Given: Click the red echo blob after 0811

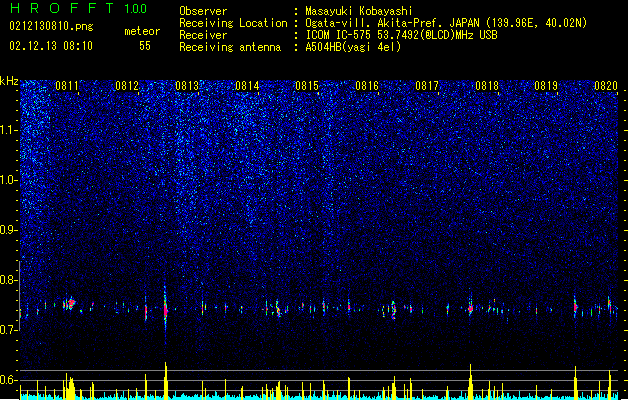Looking at the screenshot, I should pos(71,303).
